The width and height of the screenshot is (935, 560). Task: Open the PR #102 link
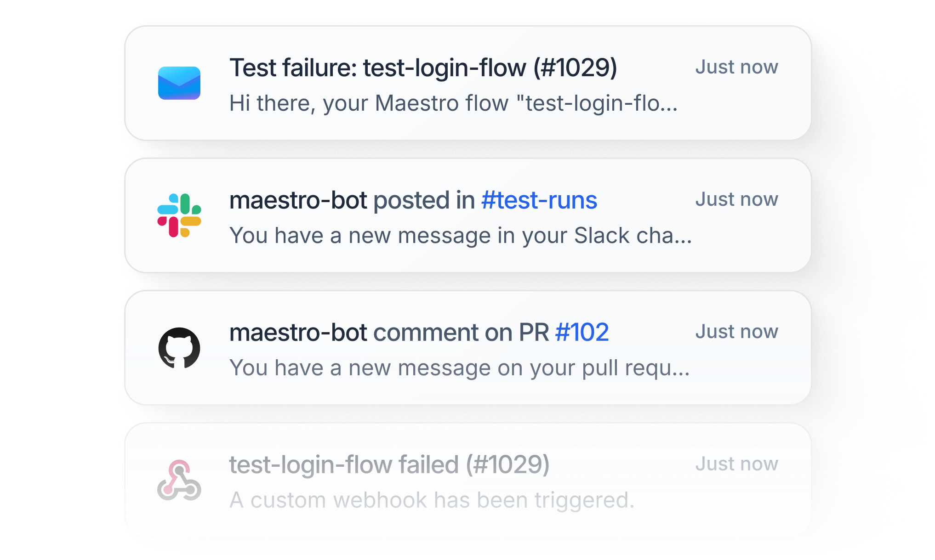(x=582, y=333)
